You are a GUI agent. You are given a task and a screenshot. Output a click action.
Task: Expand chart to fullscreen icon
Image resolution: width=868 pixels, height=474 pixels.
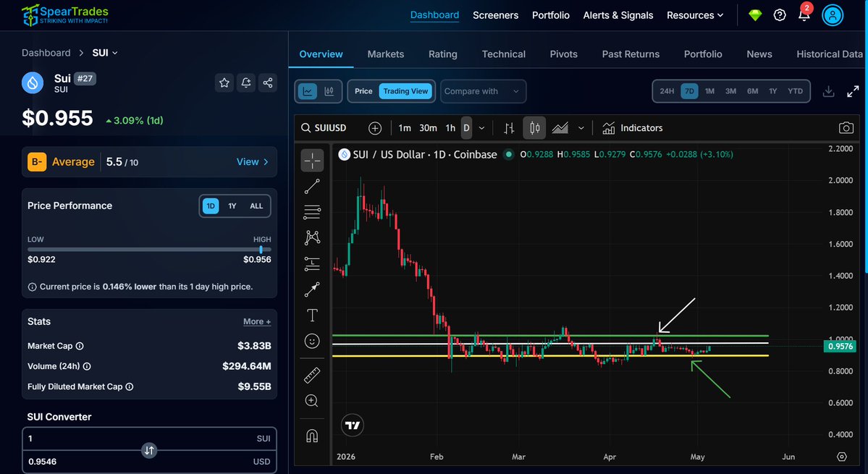(x=853, y=91)
